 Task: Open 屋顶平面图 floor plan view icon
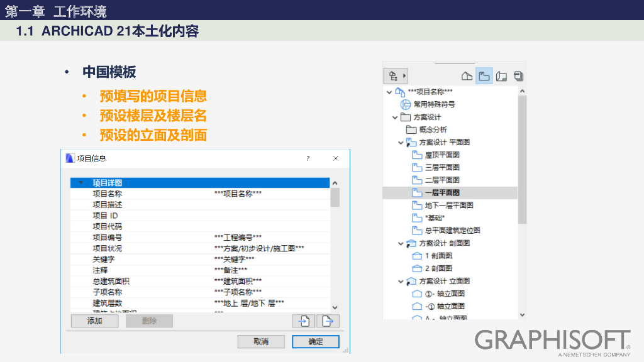pyautogui.click(x=417, y=155)
